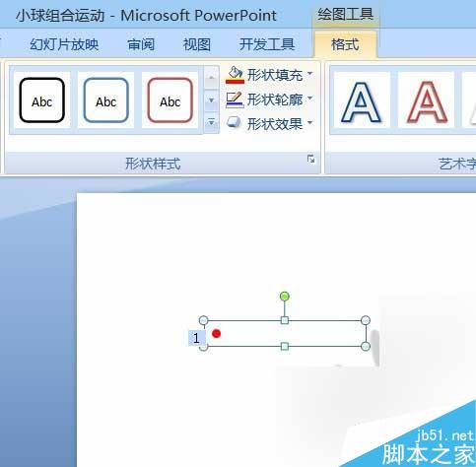
Task: Click the animation order tag 1
Action: [196, 338]
